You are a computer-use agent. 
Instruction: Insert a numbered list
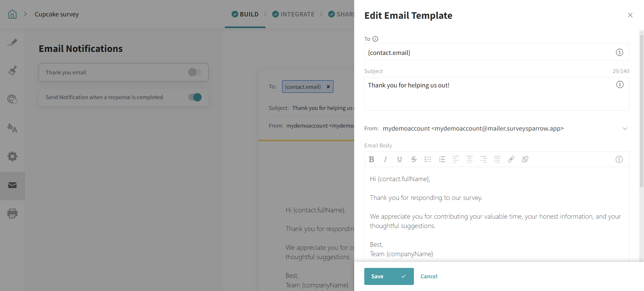click(442, 159)
